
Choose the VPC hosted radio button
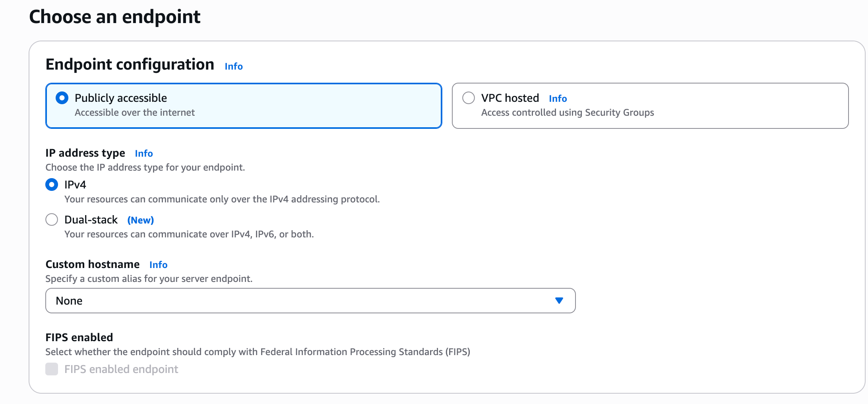click(469, 98)
